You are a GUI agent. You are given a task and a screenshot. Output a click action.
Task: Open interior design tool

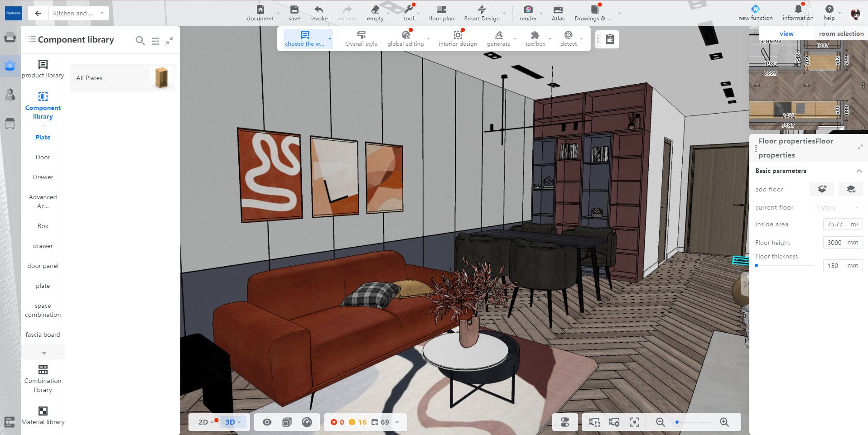[458, 35]
